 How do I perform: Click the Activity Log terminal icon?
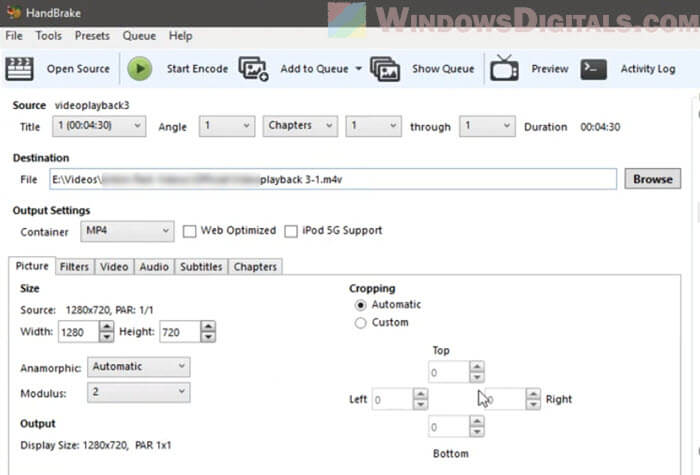click(593, 69)
